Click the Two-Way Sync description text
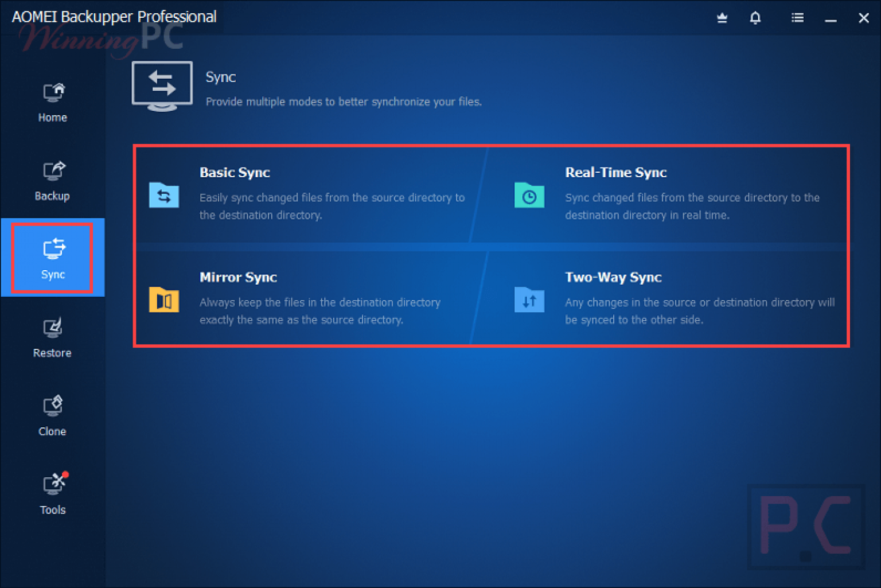 point(699,311)
